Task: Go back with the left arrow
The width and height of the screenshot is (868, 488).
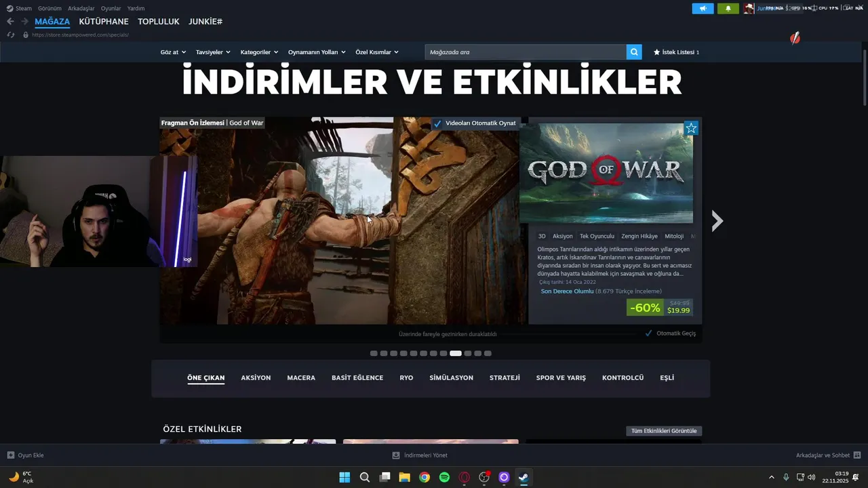Action: (10, 22)
